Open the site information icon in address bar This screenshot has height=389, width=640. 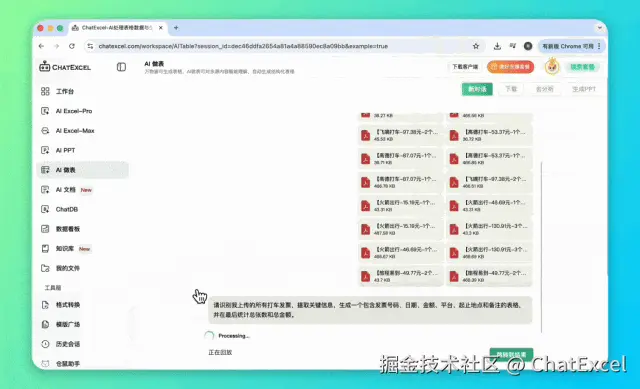tap(90, 46)
